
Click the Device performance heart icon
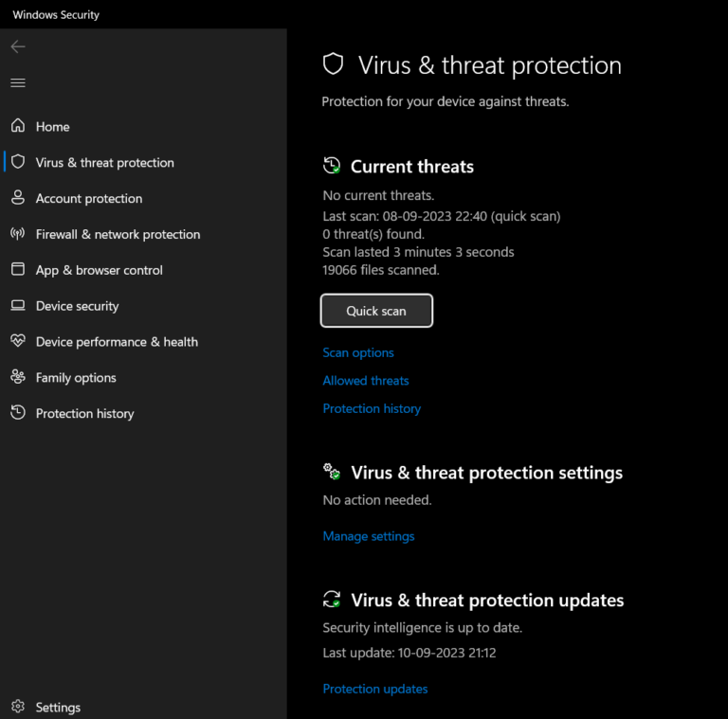tap(18, 341)
